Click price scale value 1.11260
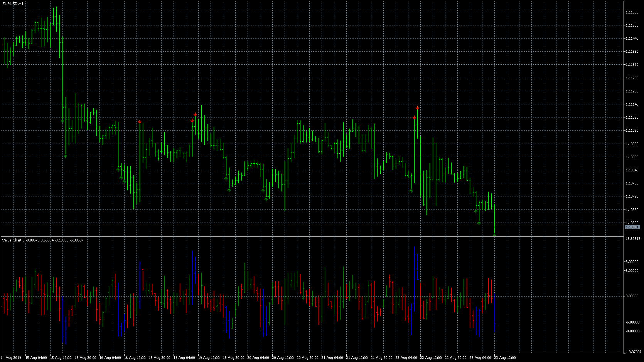 (x=632, y=78)
